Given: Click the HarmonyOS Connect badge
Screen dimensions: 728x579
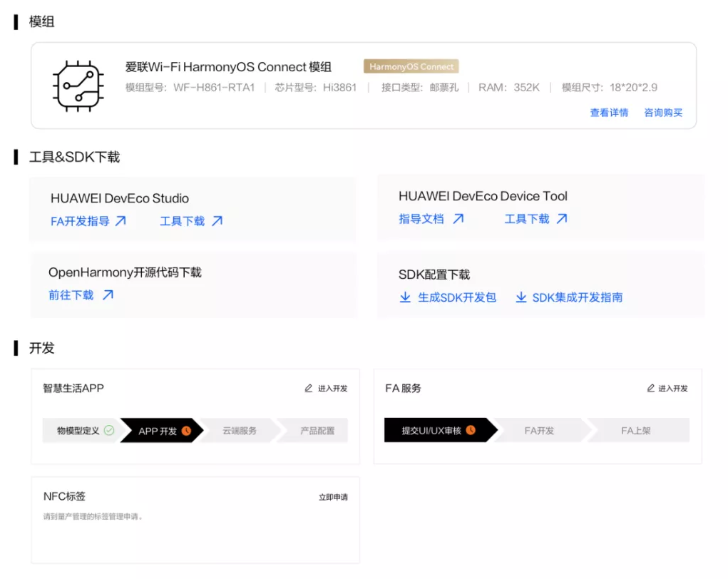Looking at the screenshot, I should click(410, 66).
